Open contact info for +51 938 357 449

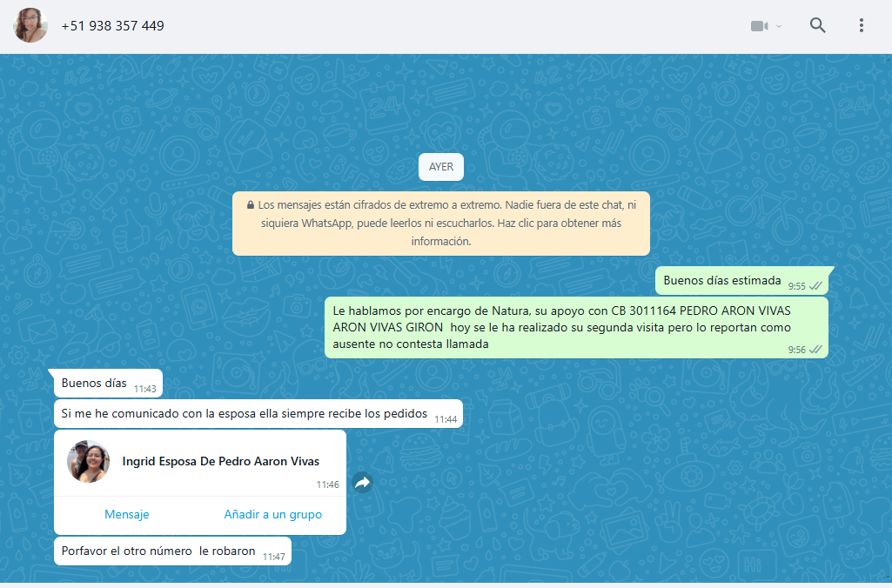112,26
